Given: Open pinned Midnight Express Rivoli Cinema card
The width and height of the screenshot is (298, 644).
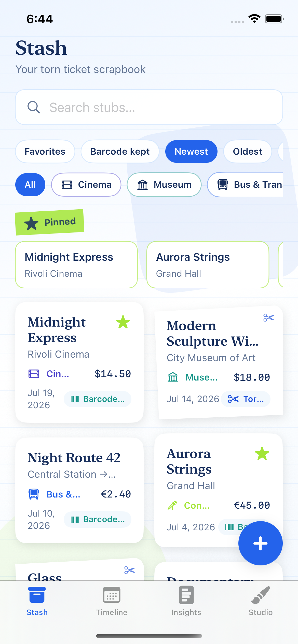Looking at the screenshot, I should (76, 265).
